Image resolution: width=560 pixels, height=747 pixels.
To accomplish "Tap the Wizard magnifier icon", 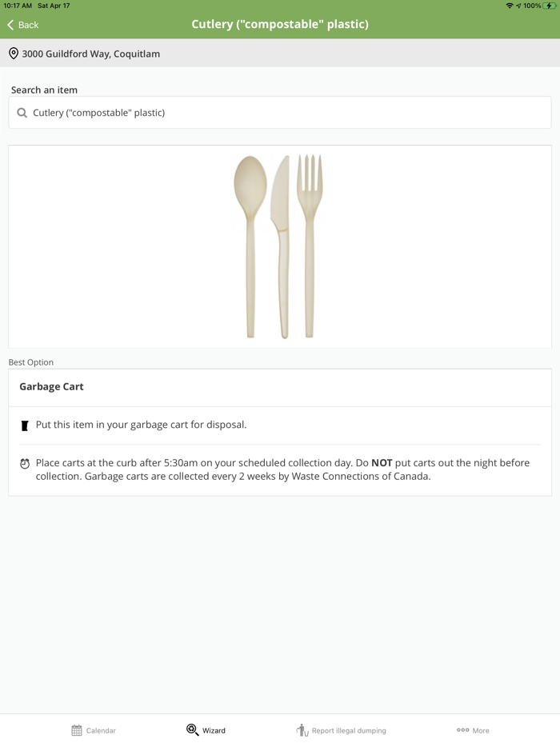I will click(192, 730).
